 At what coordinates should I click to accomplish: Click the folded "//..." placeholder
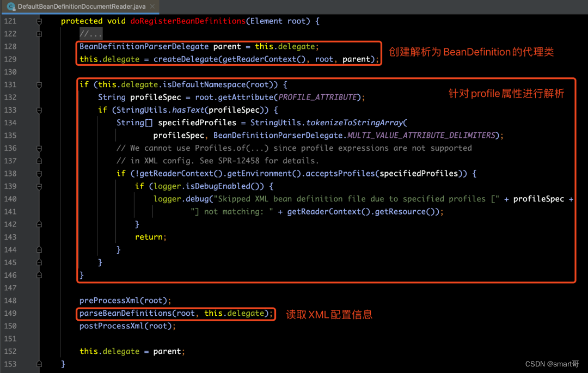pyautogui.click(x=91, y=34)
